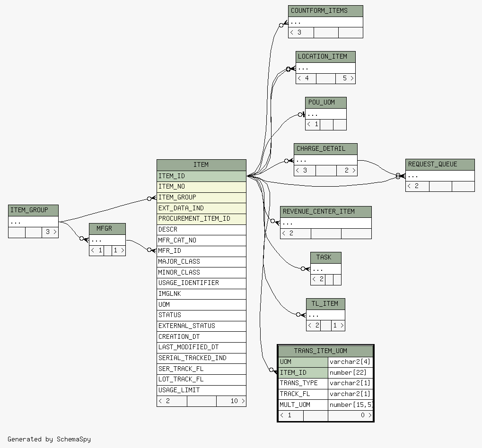This screenshot has height=448, width=482.
Task: Select the DESCR column row
Action: tap(202, 229)
